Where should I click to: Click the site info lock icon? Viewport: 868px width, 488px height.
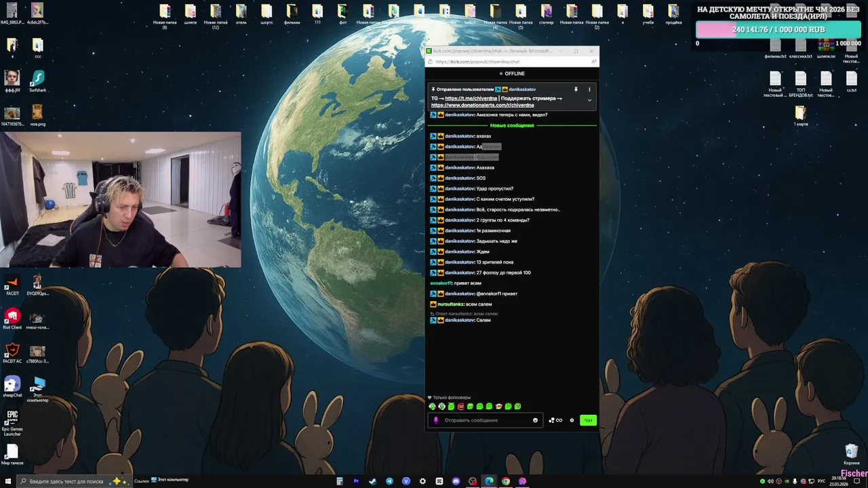click(430, 62)
